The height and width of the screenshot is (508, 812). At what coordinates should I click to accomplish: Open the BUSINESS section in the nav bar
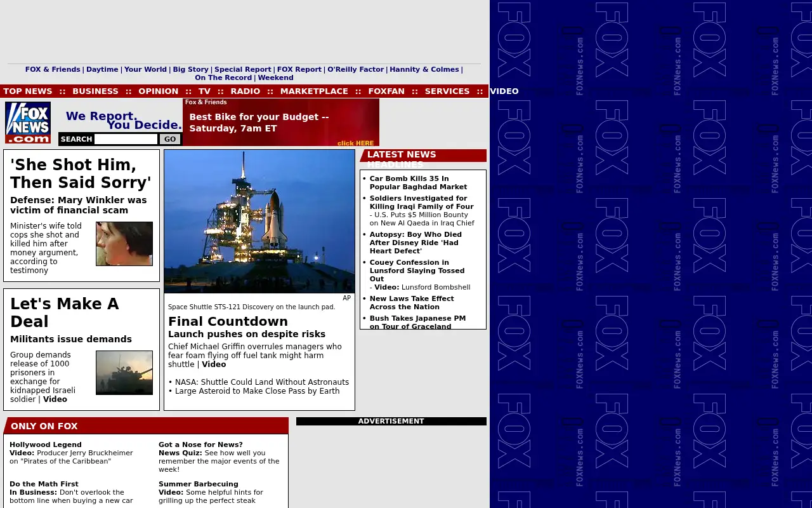click(95, 91)
